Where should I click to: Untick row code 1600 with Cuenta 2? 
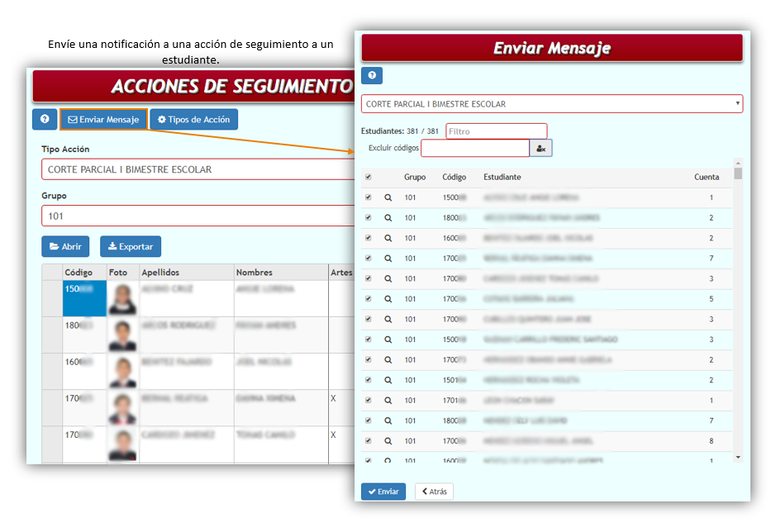tap(368, 238)
